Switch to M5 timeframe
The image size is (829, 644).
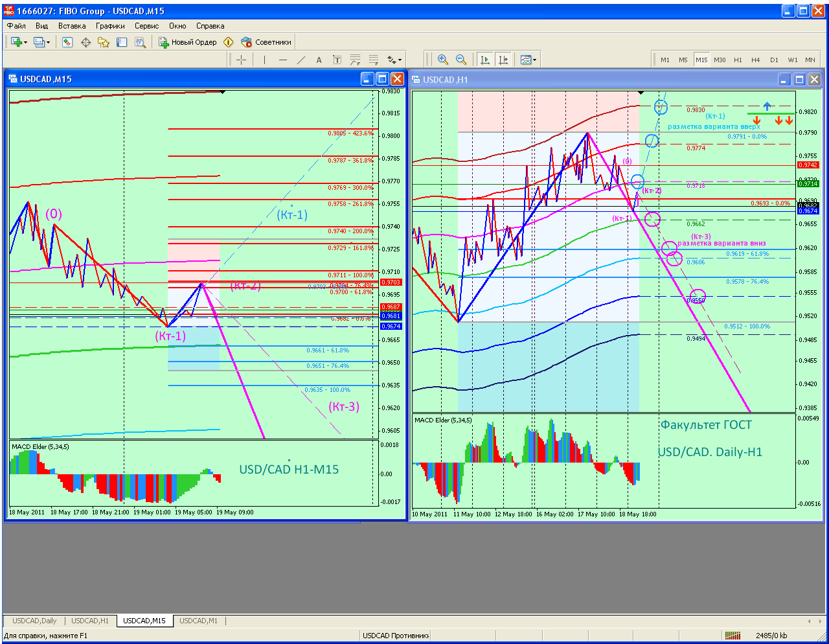click(683, 60)
